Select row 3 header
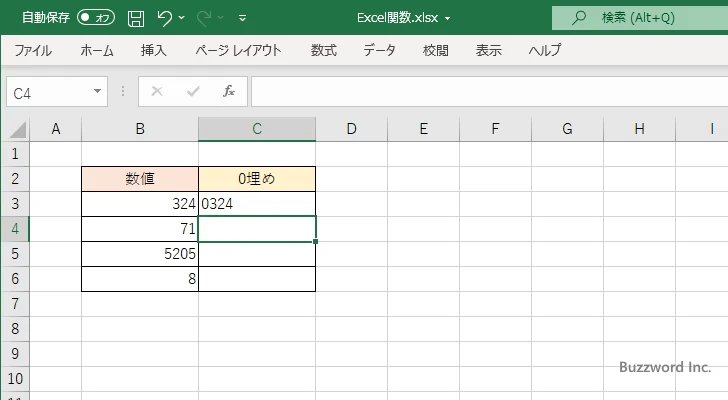This screenshot has width=728, height=400. tap(15, 204)
